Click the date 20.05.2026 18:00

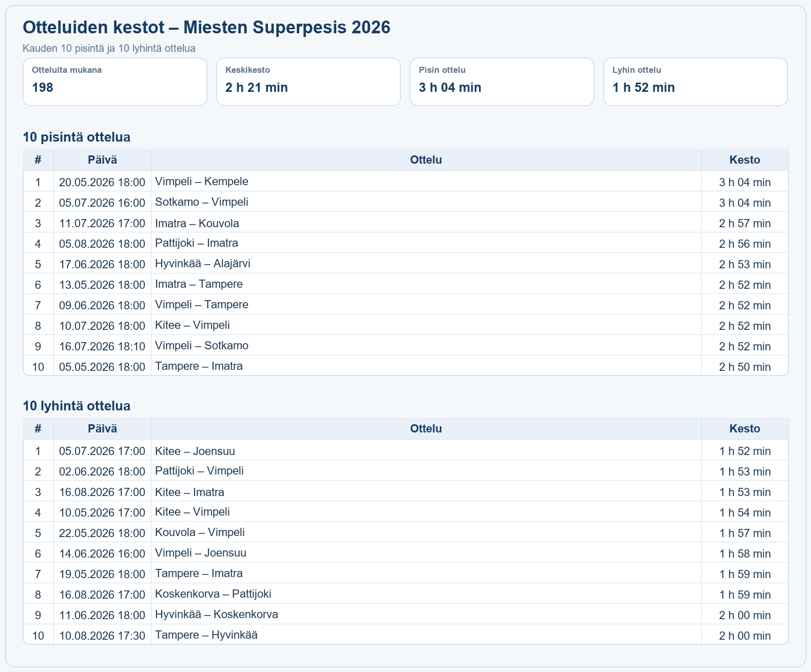tap(102, 182)
